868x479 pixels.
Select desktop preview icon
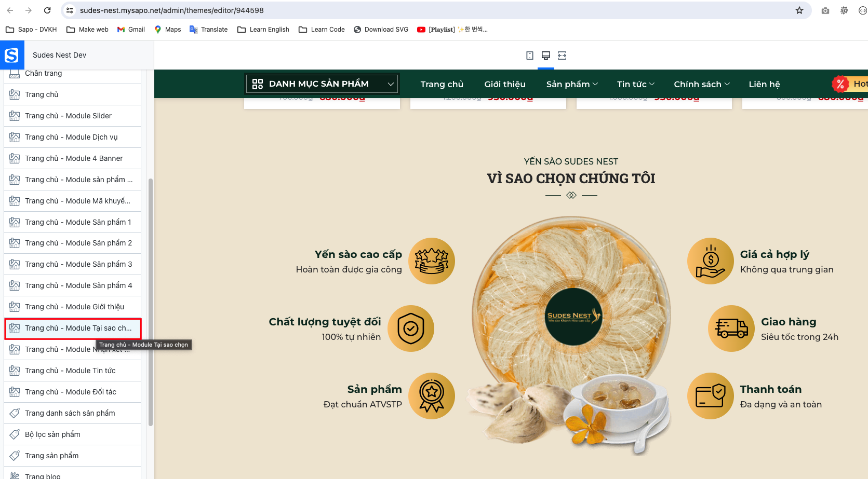pyautogui.click(x=546, y=56)
